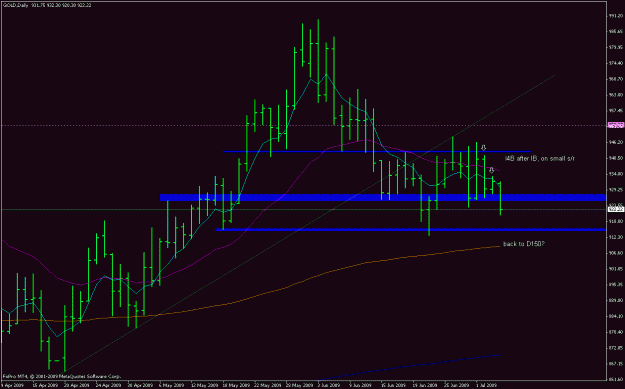Viewport: 625px width, 389px height.
Task: Select the down arrow marker above the blue resistance line
Action: pos(483,148)
